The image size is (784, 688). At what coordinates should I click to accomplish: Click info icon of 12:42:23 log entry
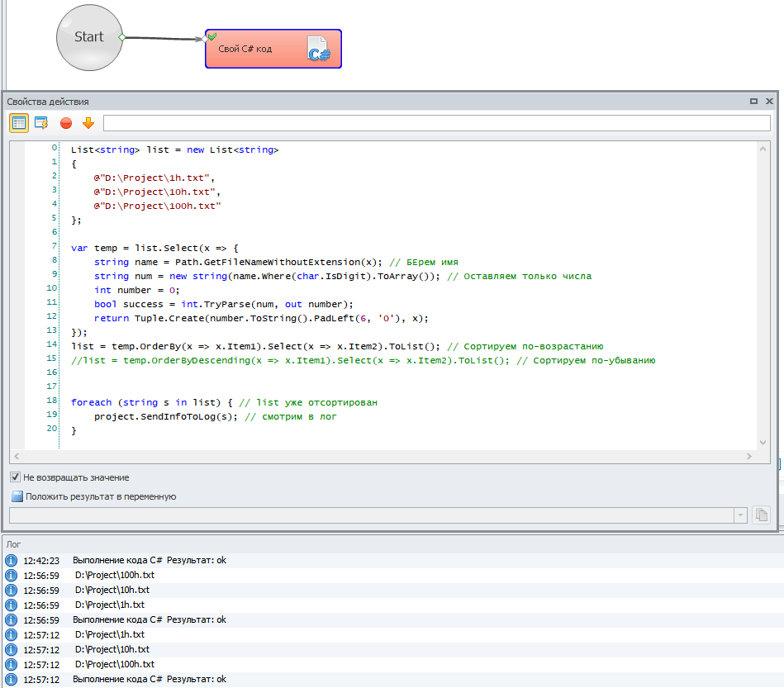[x=12, y=561]
